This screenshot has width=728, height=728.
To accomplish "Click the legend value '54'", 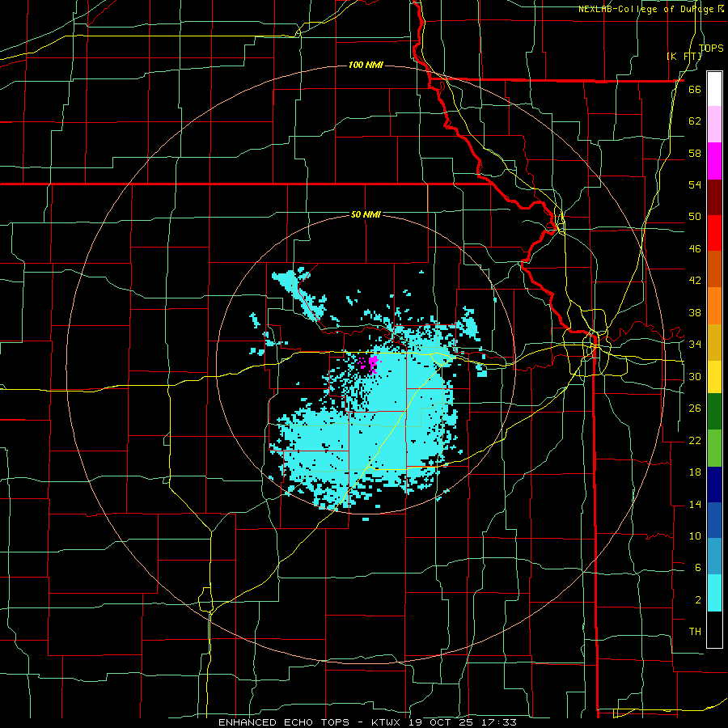I will tap(695, 184).
